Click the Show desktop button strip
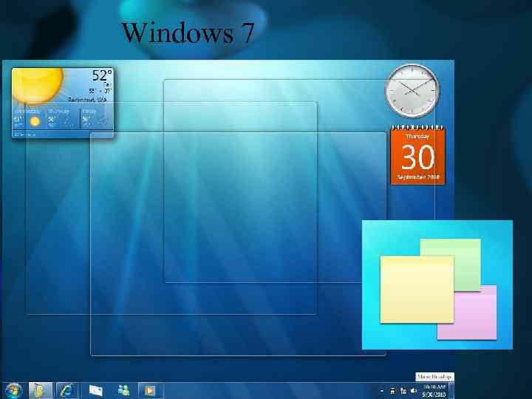The image size is (532, 399). pyautogui.click(x=451, y=391)
